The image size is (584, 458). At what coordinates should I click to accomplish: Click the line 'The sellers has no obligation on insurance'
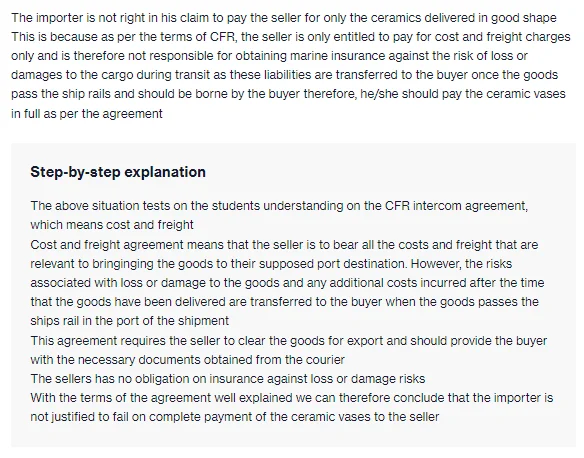click(228, 379)
